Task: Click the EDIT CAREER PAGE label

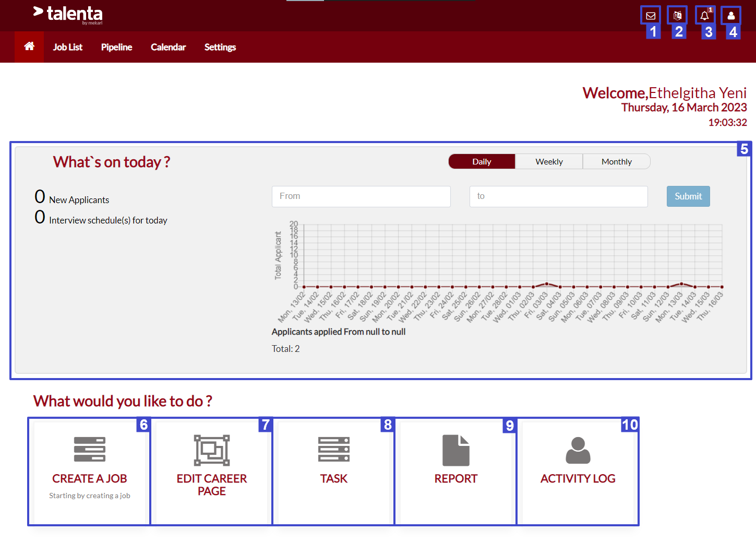Action: (212, 485)
